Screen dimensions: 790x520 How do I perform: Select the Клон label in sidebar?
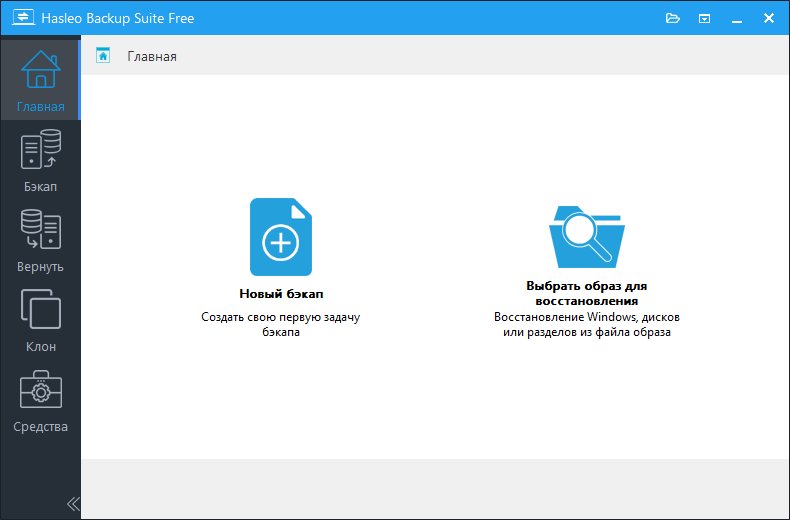40,347
